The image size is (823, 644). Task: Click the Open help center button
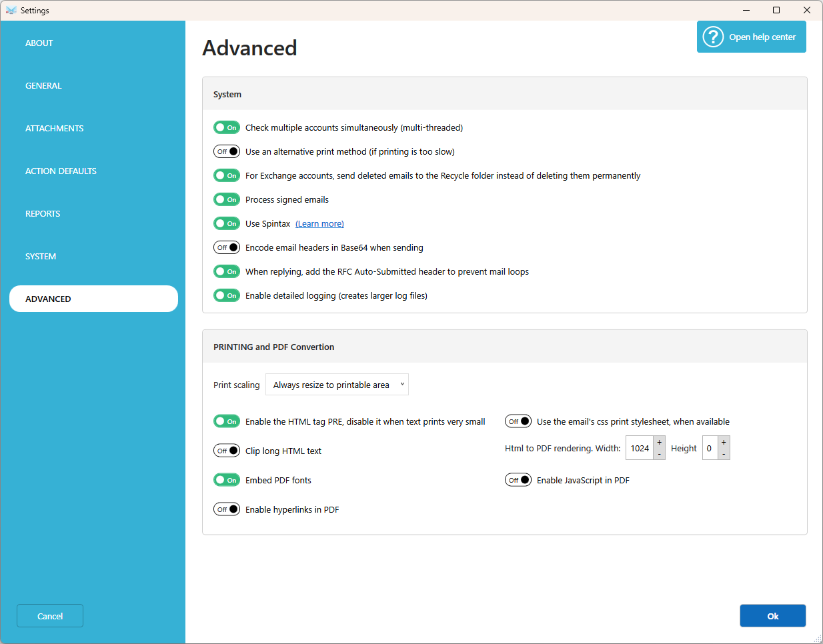click(x=752, y=37)
